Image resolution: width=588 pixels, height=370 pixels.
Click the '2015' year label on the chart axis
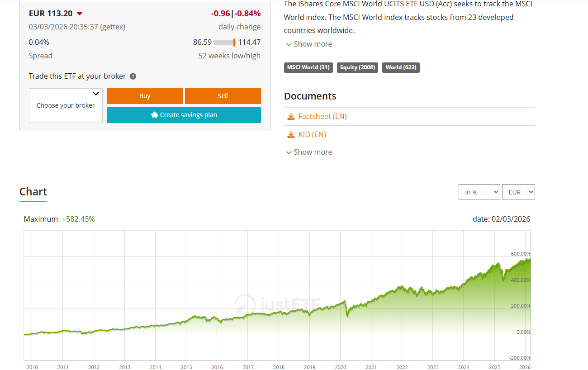point(186,367)
